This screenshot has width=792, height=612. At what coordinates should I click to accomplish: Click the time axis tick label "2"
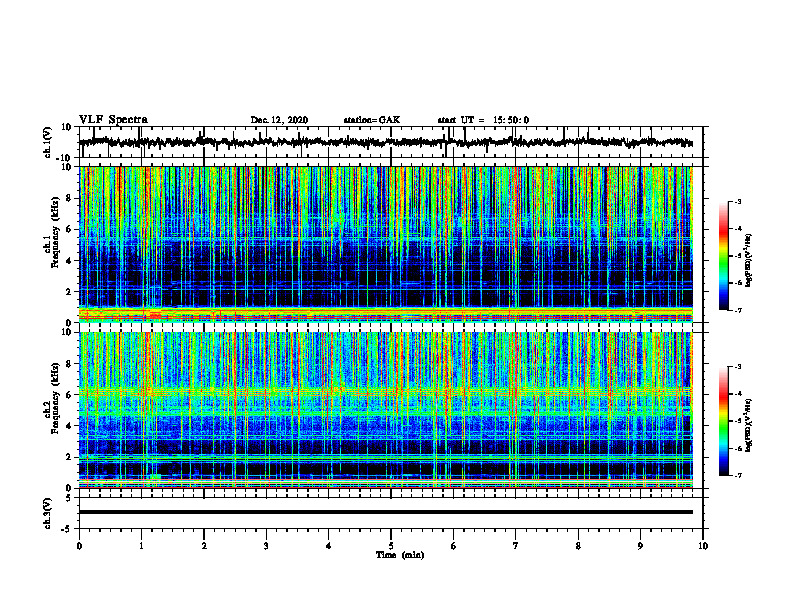pos(204,546)
